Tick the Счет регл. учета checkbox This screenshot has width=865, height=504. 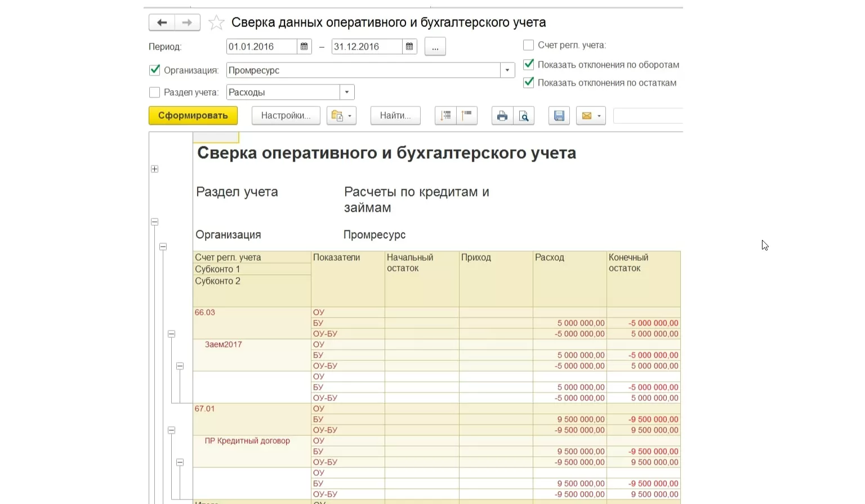coord(528,45)
